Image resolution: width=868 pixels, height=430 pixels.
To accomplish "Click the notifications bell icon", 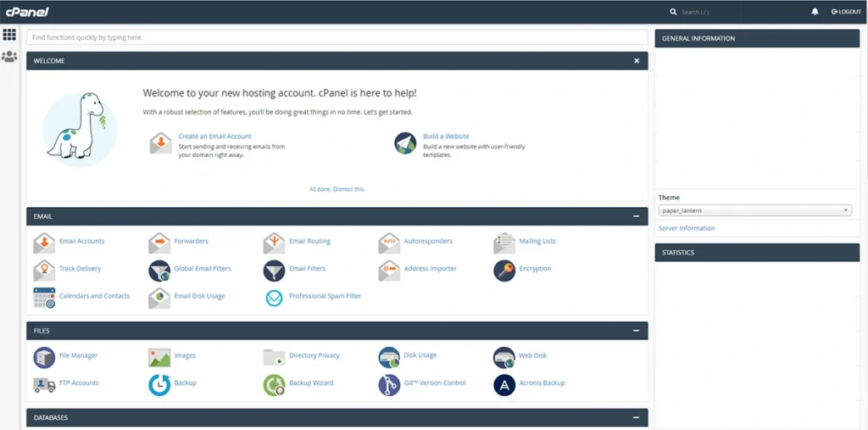I will [815, 12].
